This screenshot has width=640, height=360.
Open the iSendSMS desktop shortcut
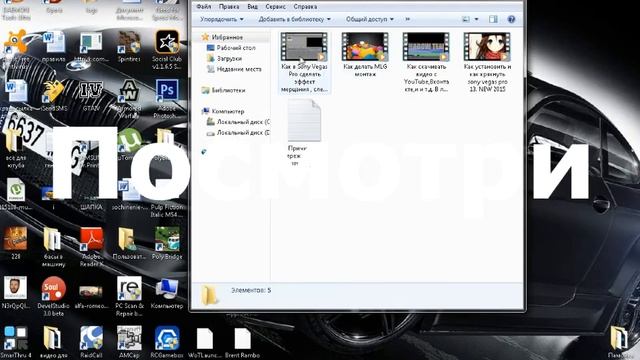pos(53,96)
